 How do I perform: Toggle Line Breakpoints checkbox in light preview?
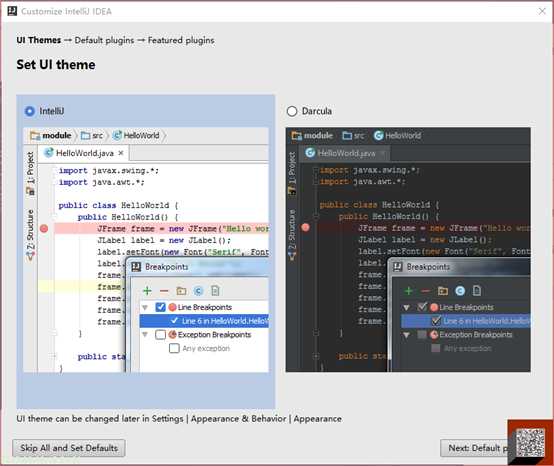(160, 307)
